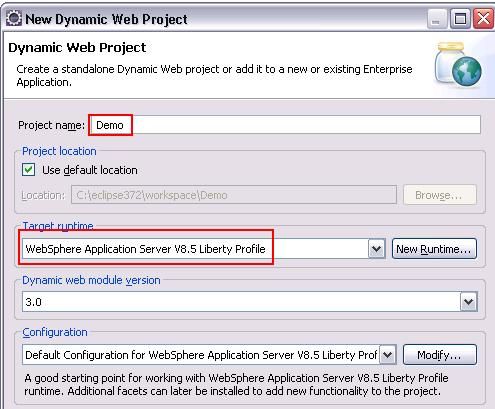Click the 3.0 module version value
Image resolution: width=495 pixels, height=409 pixels.
[33, 302]
